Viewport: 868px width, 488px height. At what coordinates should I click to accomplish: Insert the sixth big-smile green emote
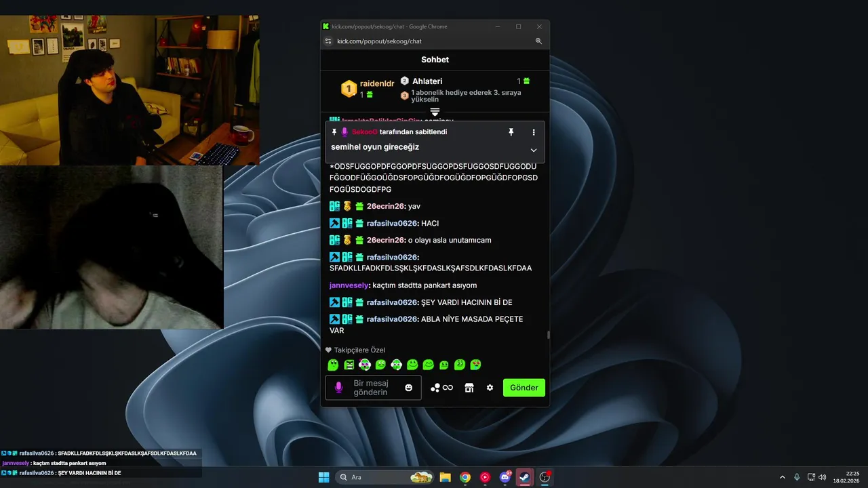(412, 365)
